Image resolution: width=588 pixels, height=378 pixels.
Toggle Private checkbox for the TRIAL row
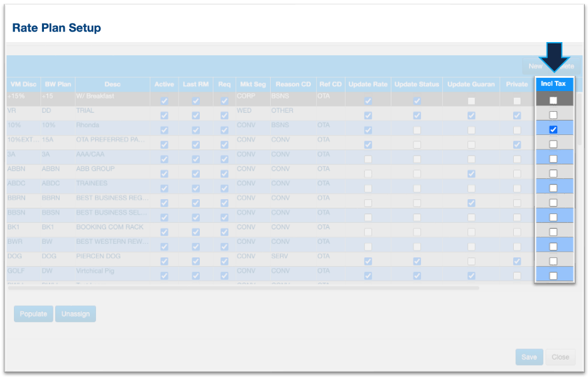click(516, 116)
